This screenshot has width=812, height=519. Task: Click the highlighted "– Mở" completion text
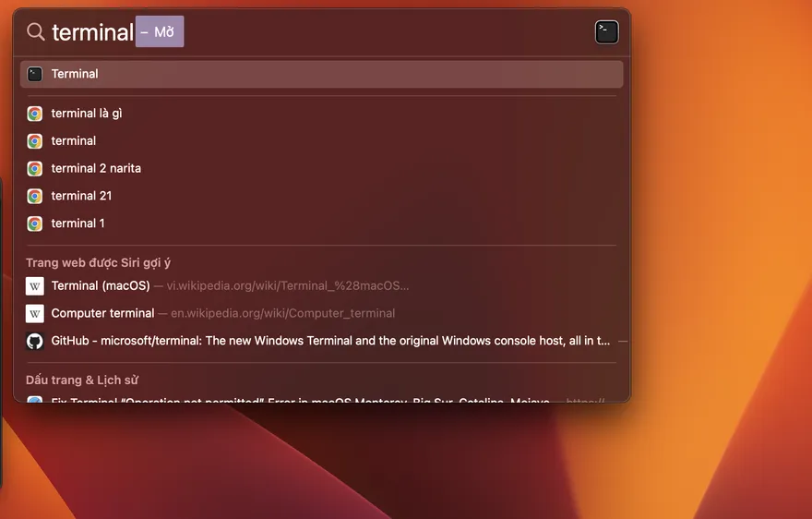tap(160, 32)
